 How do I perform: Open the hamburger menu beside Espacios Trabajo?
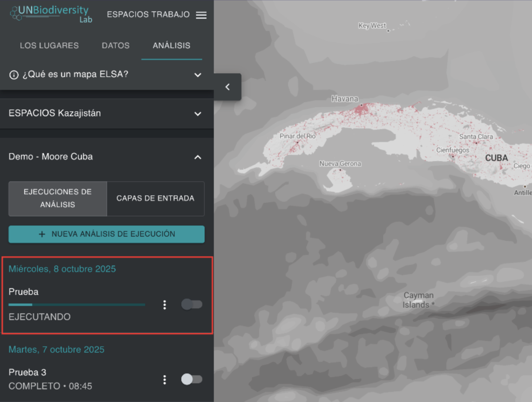click(201, 15)
